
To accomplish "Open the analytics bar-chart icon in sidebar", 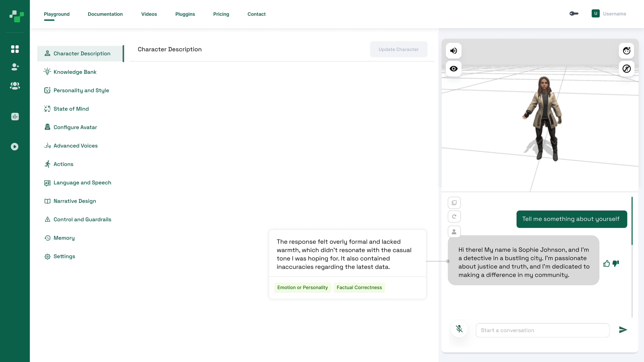I will click(15, 116).
